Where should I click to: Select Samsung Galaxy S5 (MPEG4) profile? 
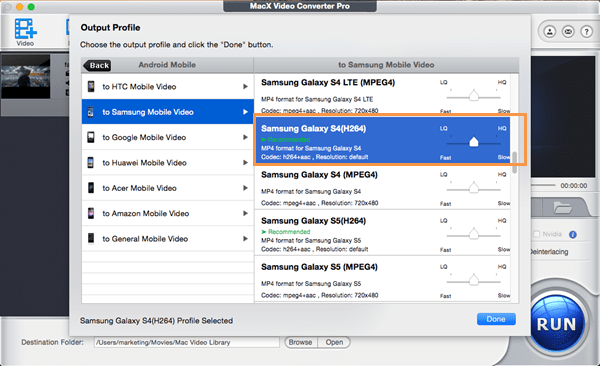[x=382, y=279]
